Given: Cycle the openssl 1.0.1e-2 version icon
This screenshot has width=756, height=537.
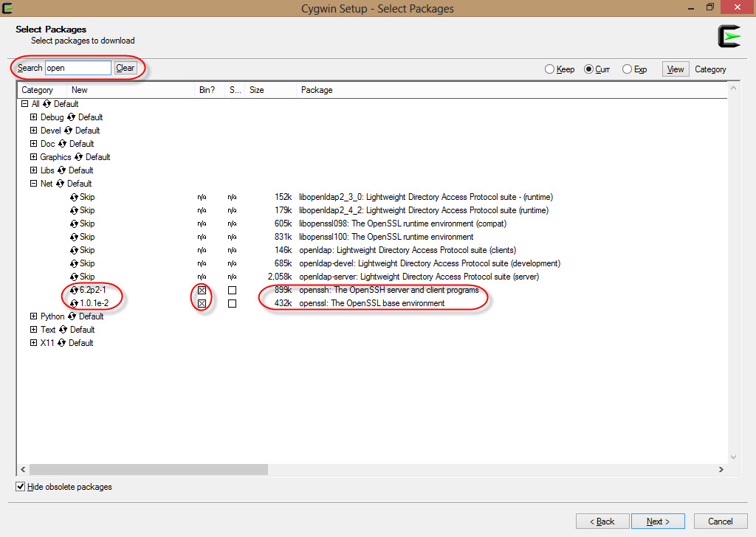Looking at the screenshot, I should pyautogui.click(x=74, y=303).
